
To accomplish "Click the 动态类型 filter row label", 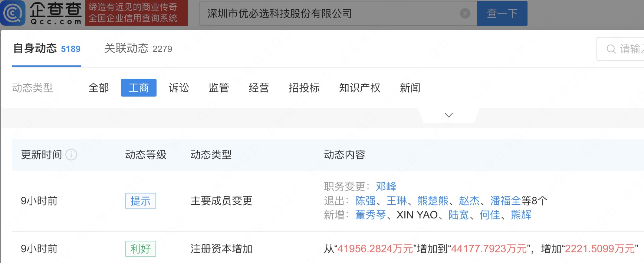I will (33, 88).
